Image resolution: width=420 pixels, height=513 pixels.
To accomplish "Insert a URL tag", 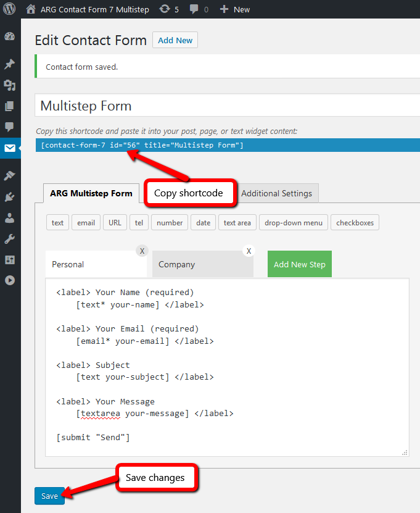I will click(115, 222).
